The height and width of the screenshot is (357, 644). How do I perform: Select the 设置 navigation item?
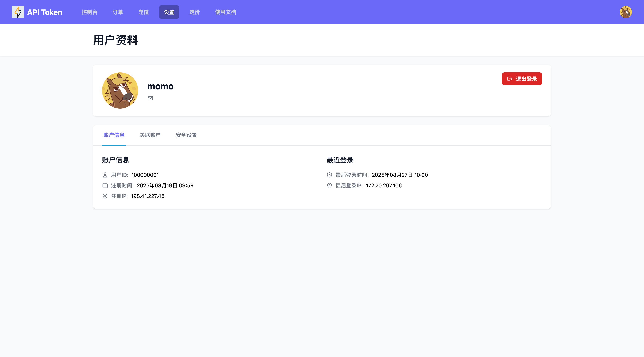pos(169,12)
